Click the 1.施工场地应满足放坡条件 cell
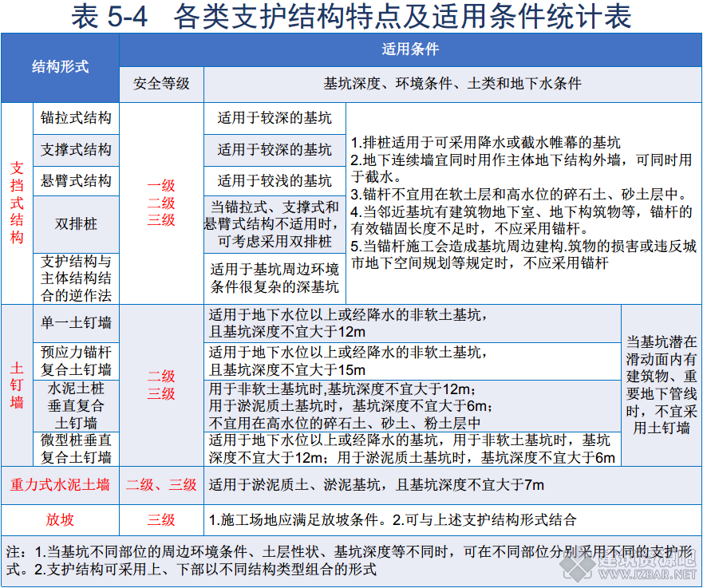Screen dimensions: 703x588 tap(452, 520)
